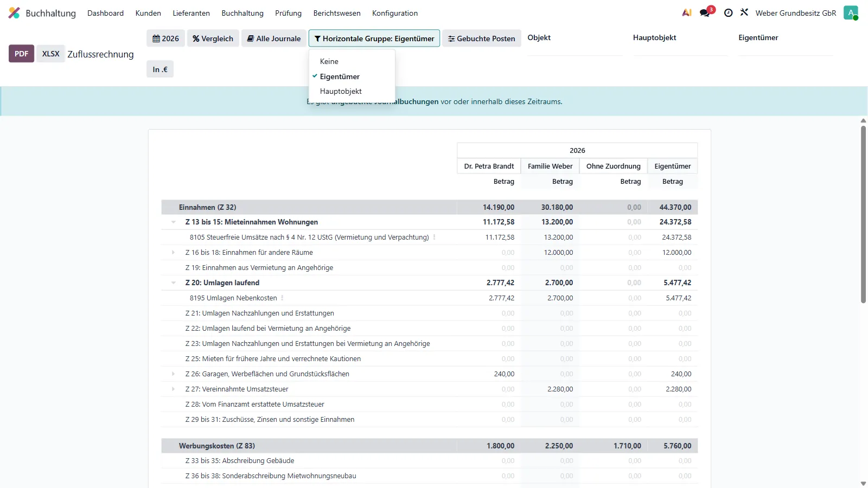Click the vertical scrollbar thumb
Viewport: 868px width, 488px height.
tap(863, 214)
